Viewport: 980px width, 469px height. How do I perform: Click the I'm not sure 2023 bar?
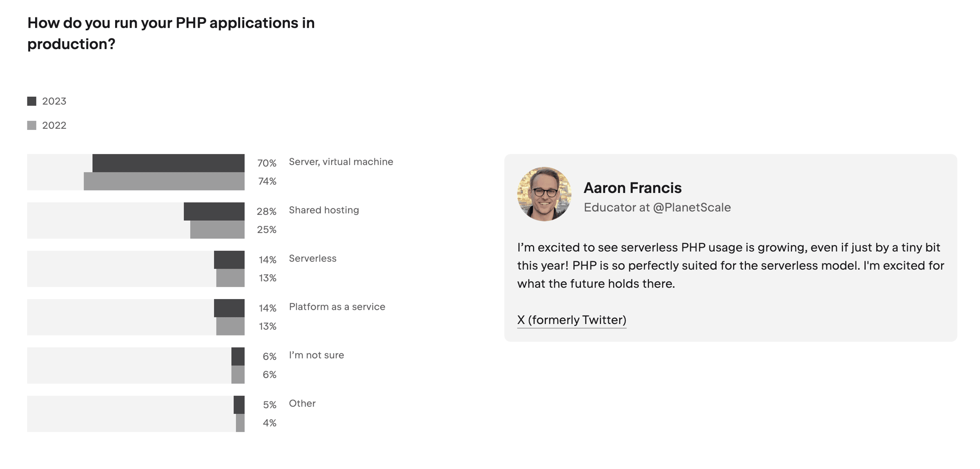coord(238,356)
